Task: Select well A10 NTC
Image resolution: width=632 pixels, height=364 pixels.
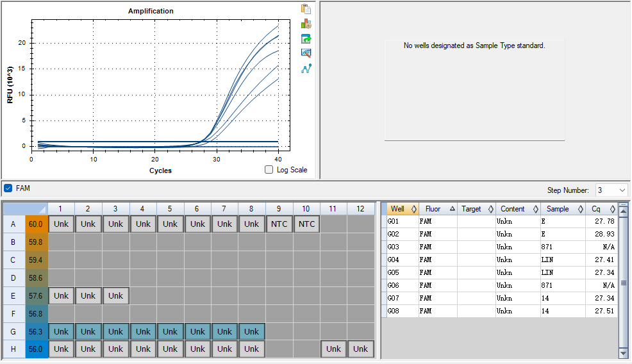Action: [x=306, y=224]
